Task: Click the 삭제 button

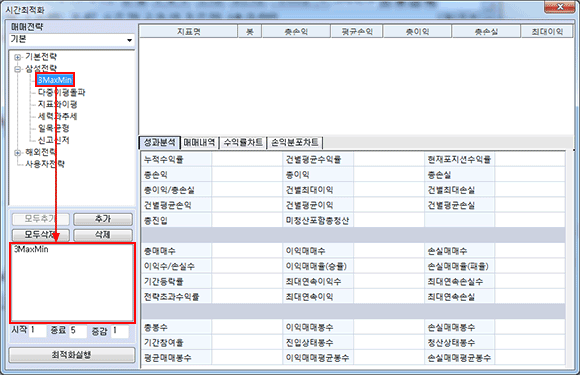Action: point(103,235)
